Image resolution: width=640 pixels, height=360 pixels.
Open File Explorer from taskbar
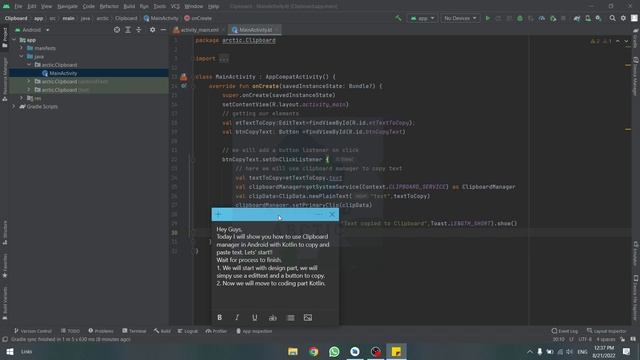click(x=293, y=351)
